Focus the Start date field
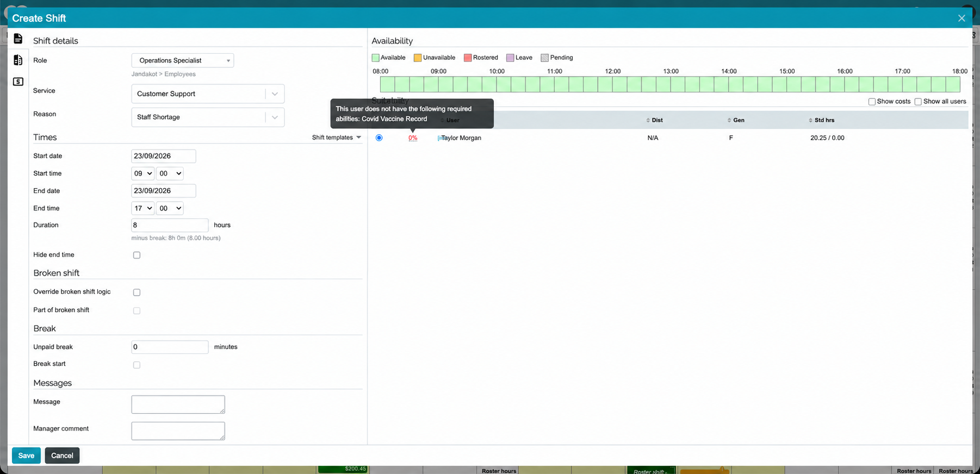The height and width of the screenshot is (474, 980). coord(164,156)
